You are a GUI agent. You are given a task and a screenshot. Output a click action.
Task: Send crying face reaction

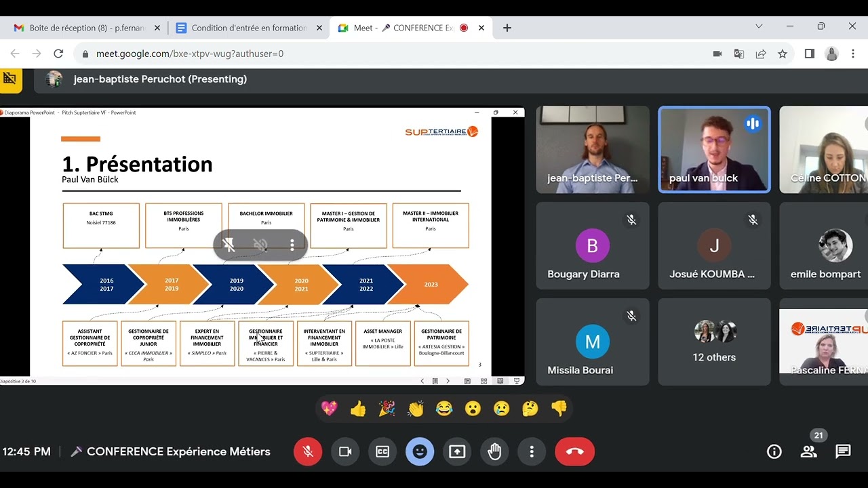point(501,409)
